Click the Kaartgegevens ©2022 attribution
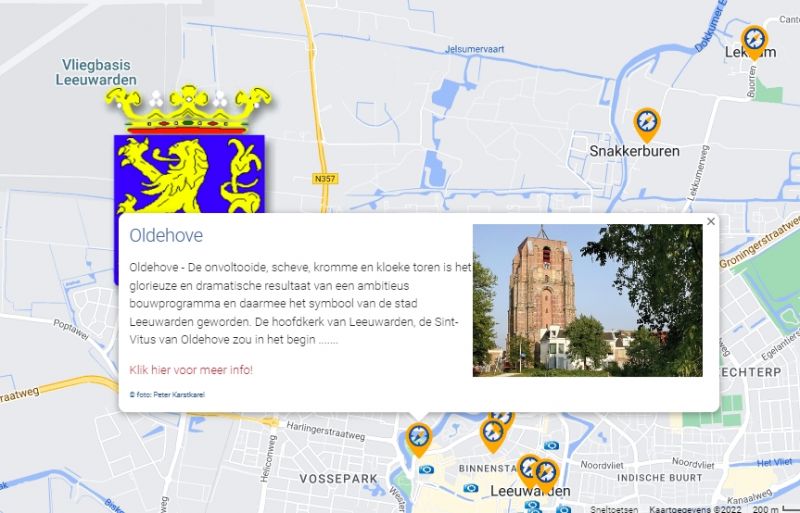 click(697, 509)
